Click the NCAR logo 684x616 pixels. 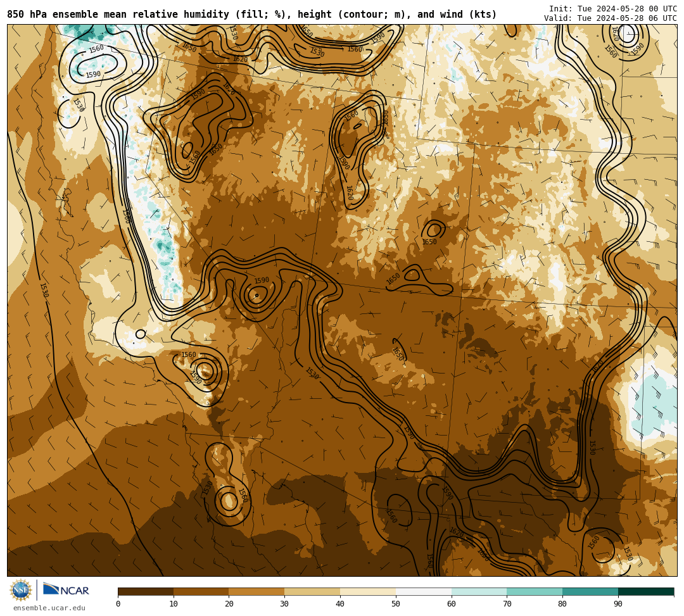[x=66, y=590]
